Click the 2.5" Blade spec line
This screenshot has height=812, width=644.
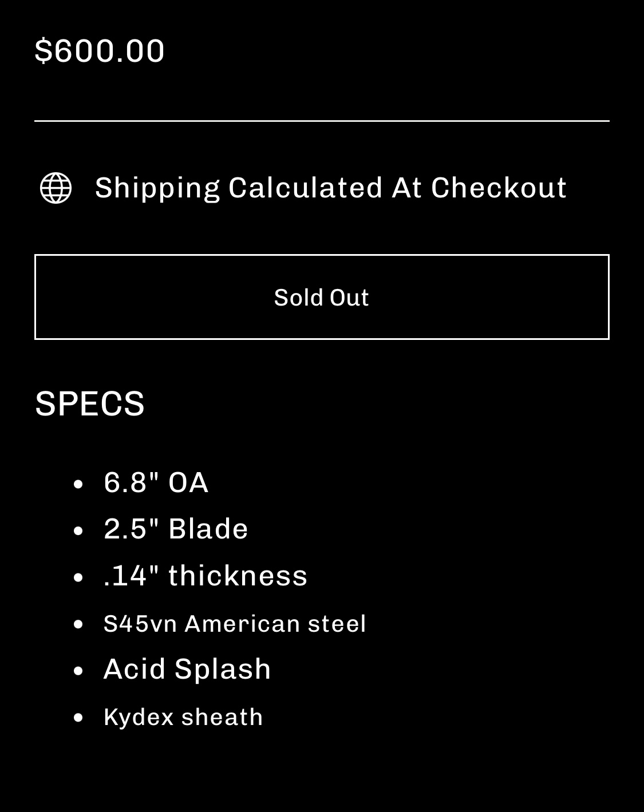pos(176,529)
